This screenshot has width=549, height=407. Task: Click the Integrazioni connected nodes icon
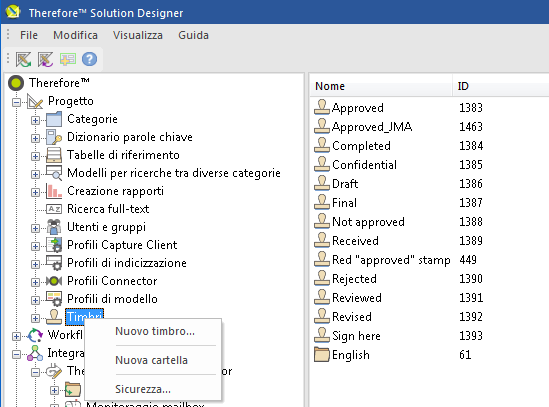coord(35,353)
